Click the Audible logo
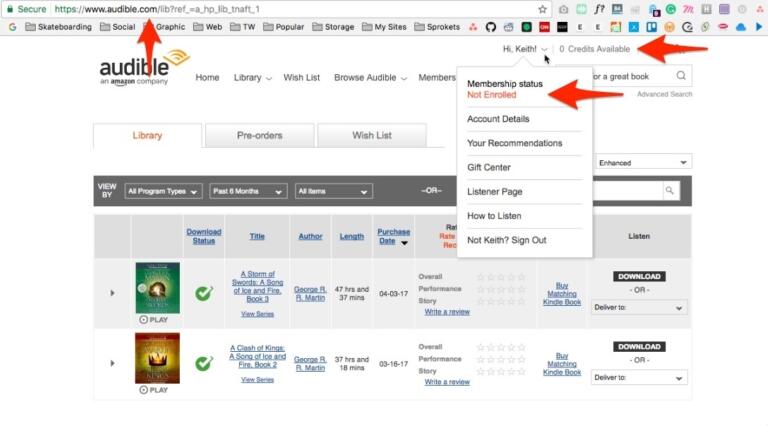The image size is (768, 426). pyautogui.click(x=144, y=68)
